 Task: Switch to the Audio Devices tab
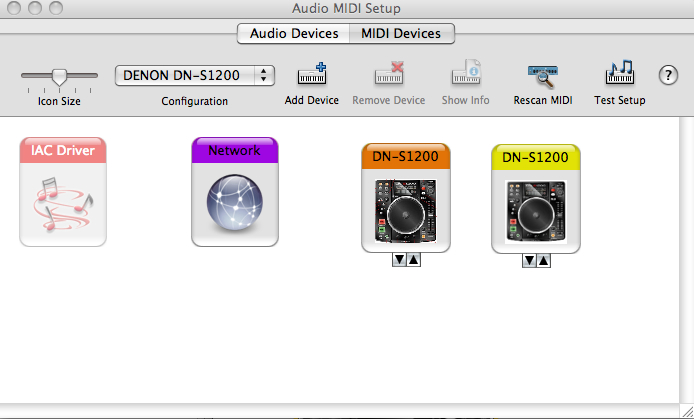coord(294,34)
